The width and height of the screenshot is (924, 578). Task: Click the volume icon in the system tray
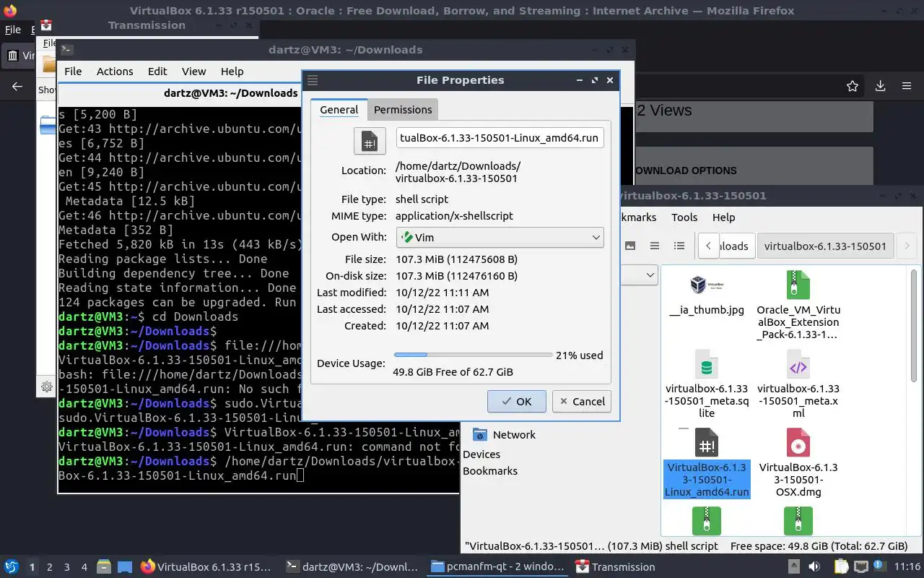click(x=814, y=566)
